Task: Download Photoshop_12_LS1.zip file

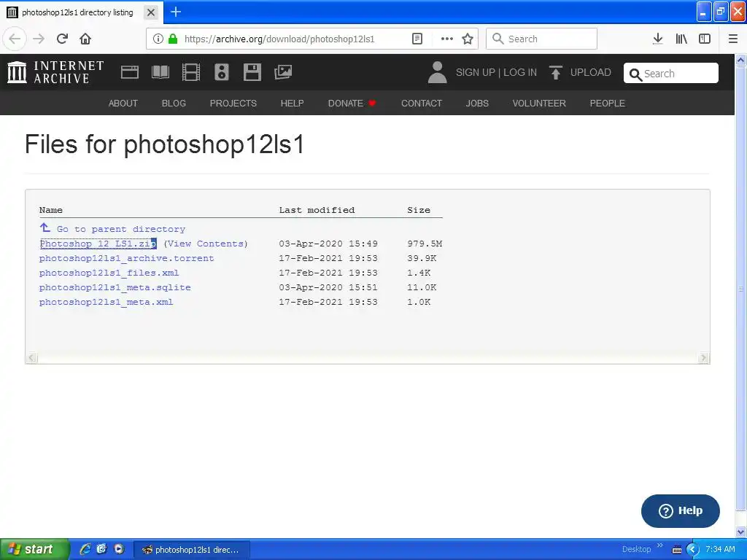Action: 98,244
